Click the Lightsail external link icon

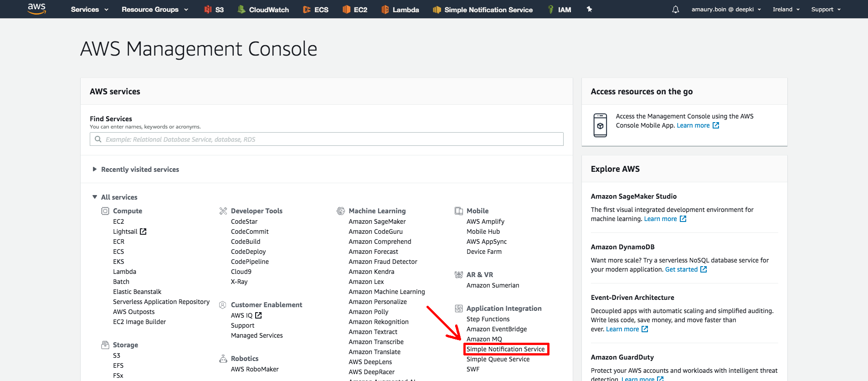point(143,232)
